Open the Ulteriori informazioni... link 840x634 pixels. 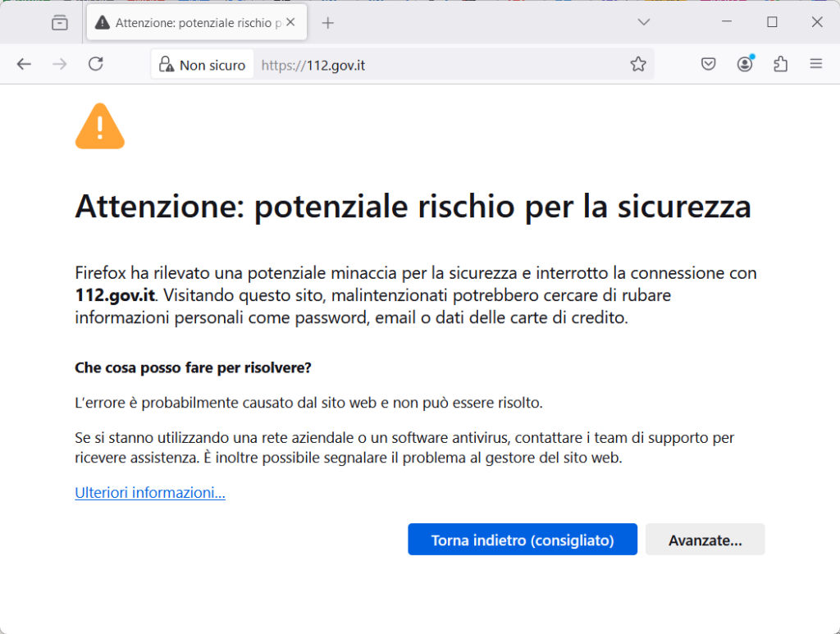pos(149,493)
